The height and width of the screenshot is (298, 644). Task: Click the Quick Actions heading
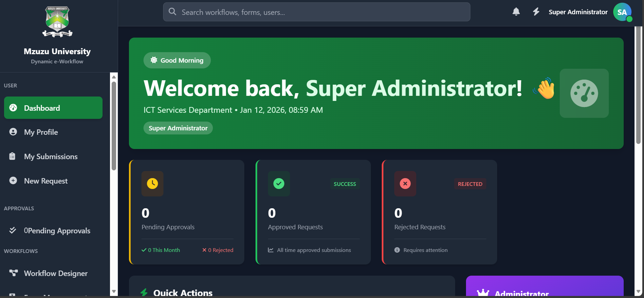[183, 293]
